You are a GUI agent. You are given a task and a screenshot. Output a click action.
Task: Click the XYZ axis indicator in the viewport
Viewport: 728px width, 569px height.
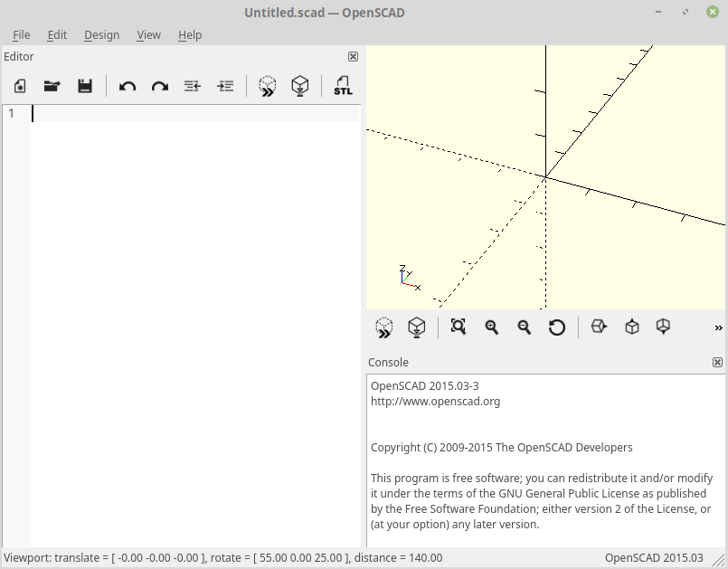pyautogui.click(x=410, y=278)
